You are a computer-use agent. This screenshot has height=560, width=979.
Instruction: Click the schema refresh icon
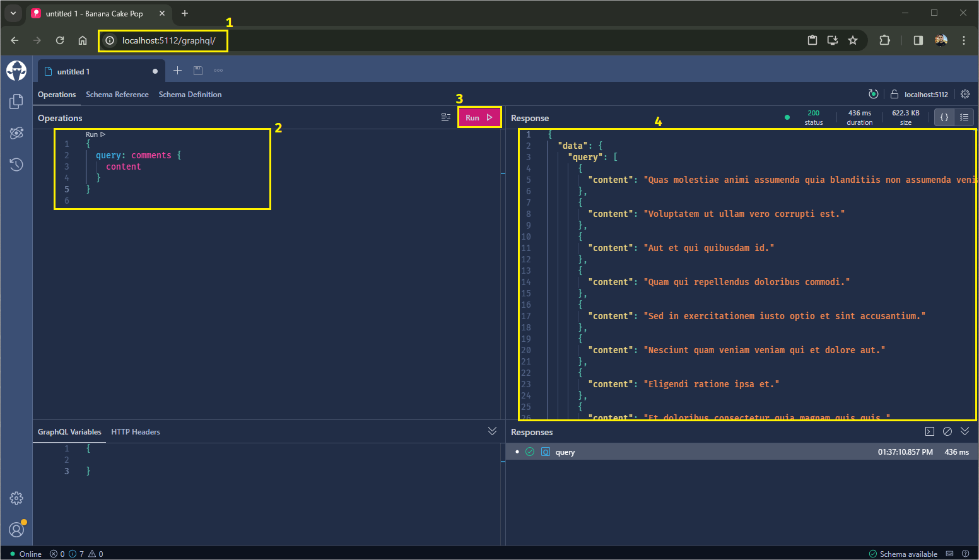click(873, 94)
